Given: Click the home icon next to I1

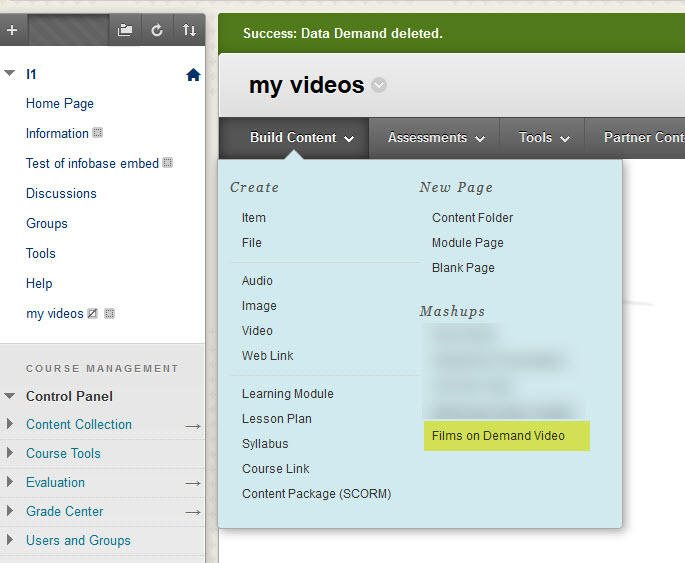Looking at the screenshot, I should coord(193,75).
